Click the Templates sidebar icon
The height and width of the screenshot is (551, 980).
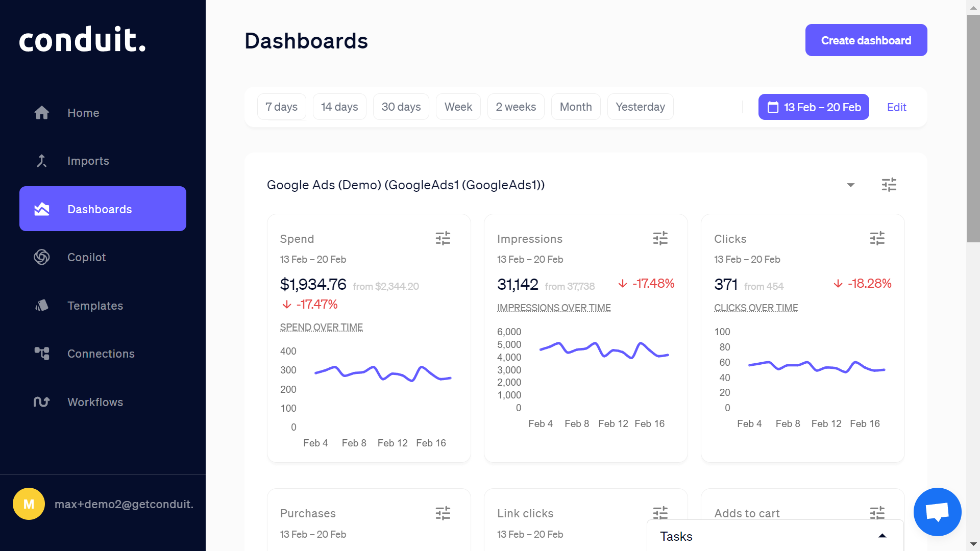42,305
